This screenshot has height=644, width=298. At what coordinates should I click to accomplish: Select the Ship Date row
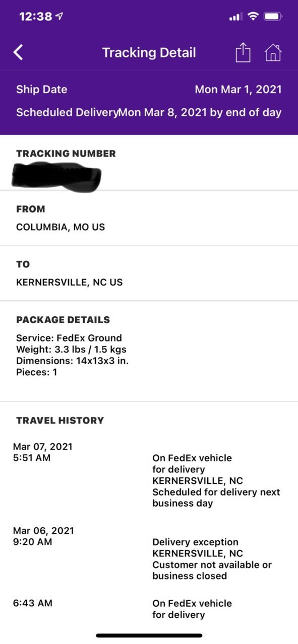click(x=149, y=90)
